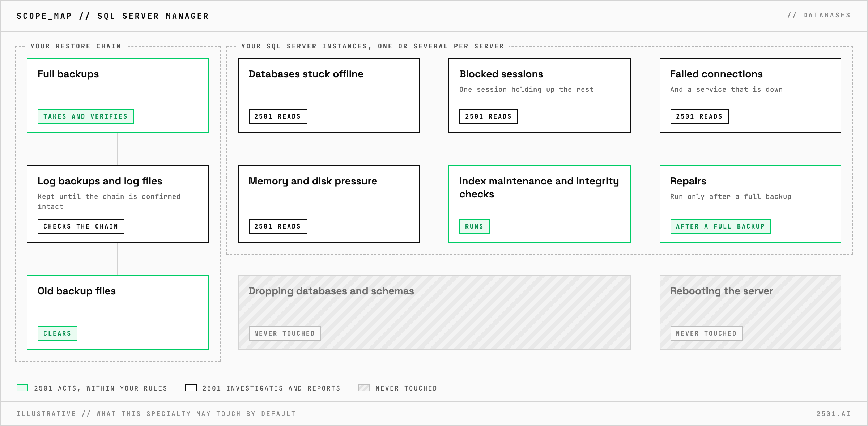Click the 'Rebooting the server' heading

coord(722,291)
